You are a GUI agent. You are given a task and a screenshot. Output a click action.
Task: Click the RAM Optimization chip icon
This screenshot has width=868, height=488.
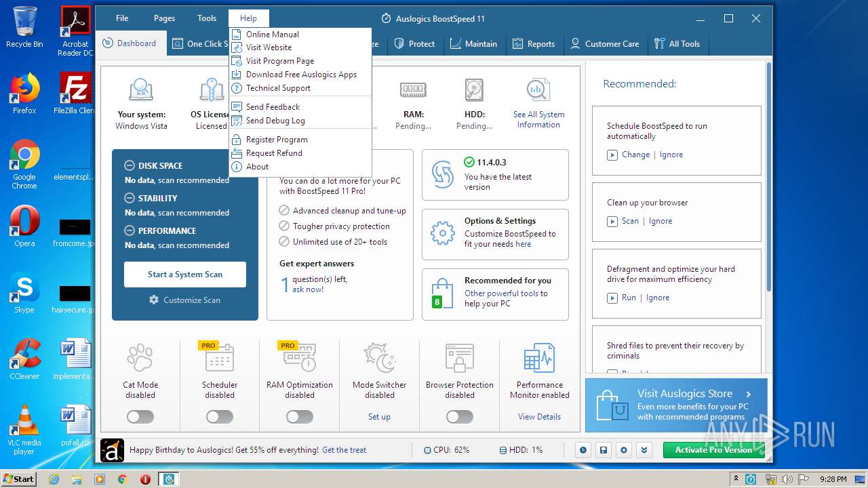(x=299, y=357)
